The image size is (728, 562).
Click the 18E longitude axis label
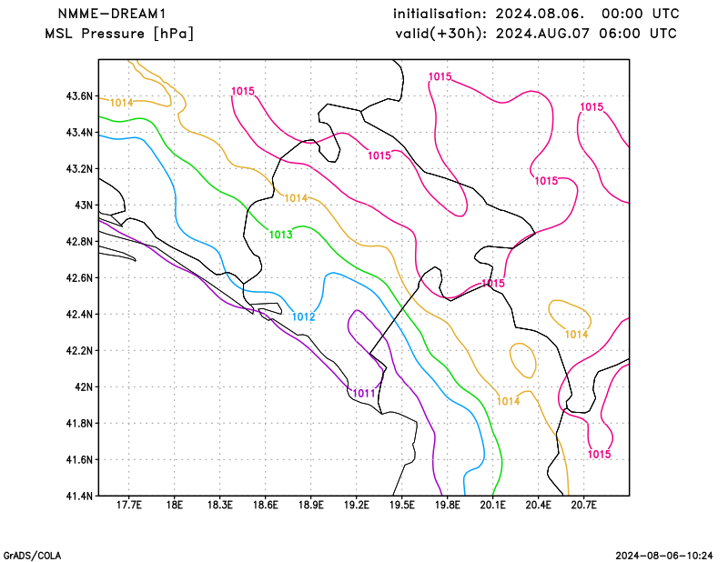(175, 505)
